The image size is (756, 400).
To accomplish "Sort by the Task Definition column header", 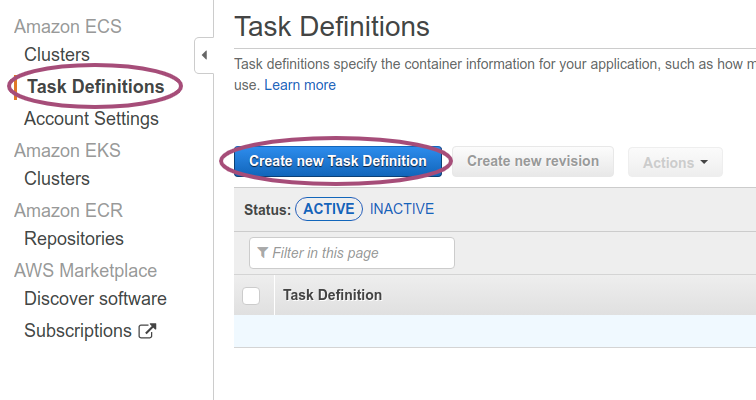I will pyautogui.click(x=332, y=295).
